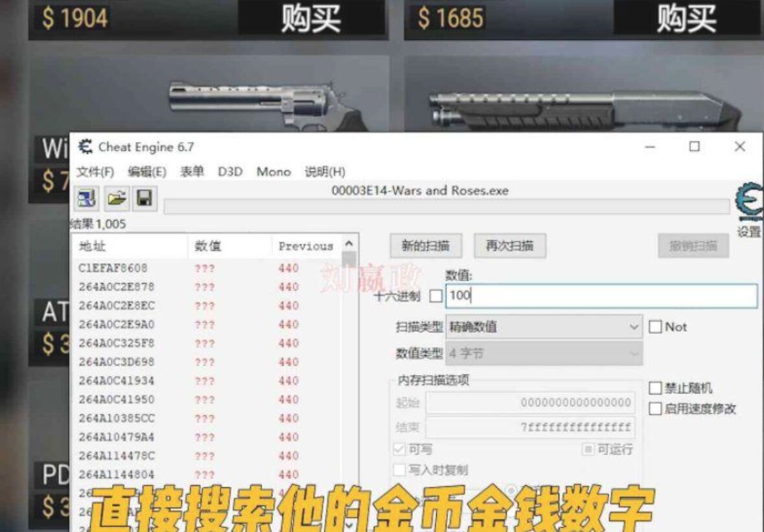
Task: Select address 264A0C2E8EC row
Action: [x=207, y=306]
